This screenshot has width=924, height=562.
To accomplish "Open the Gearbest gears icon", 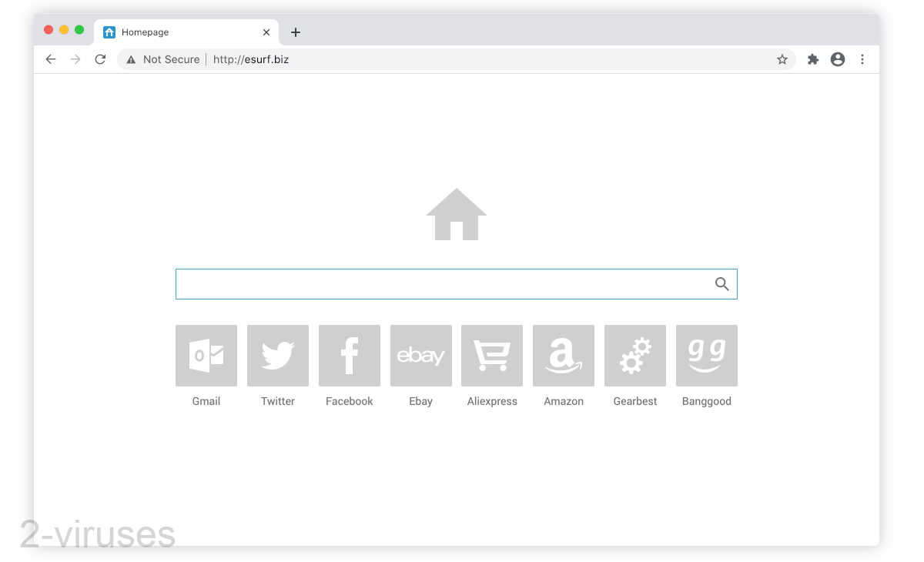I will [x=634, y=356].
